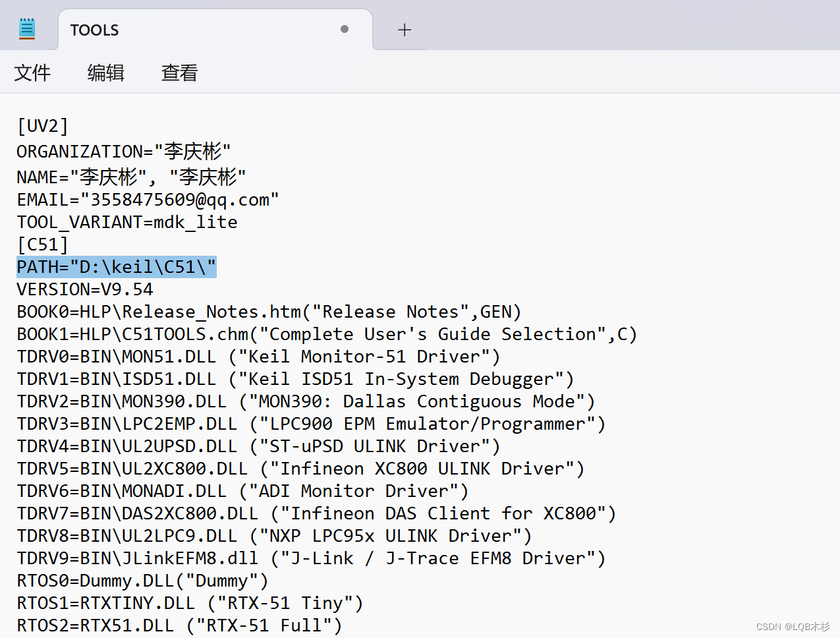Click the TOOL_VARIANT=mdk_lite line

click(x=127, y=222)
